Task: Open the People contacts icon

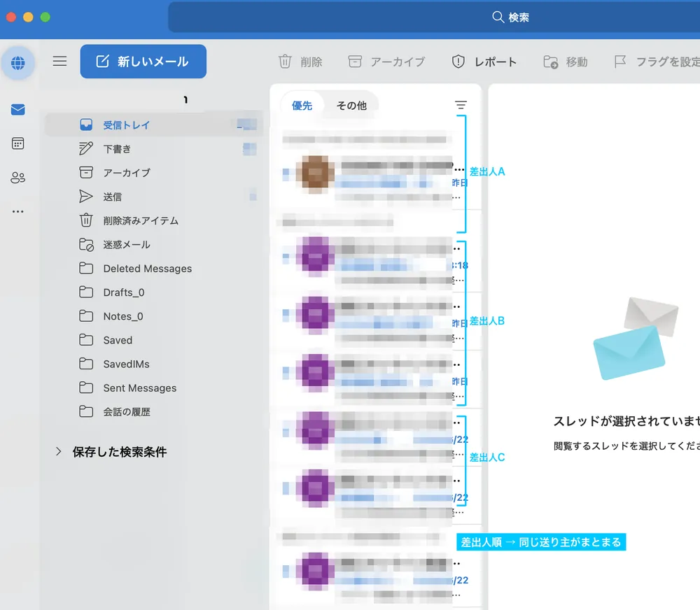Action: coord(18,178)
